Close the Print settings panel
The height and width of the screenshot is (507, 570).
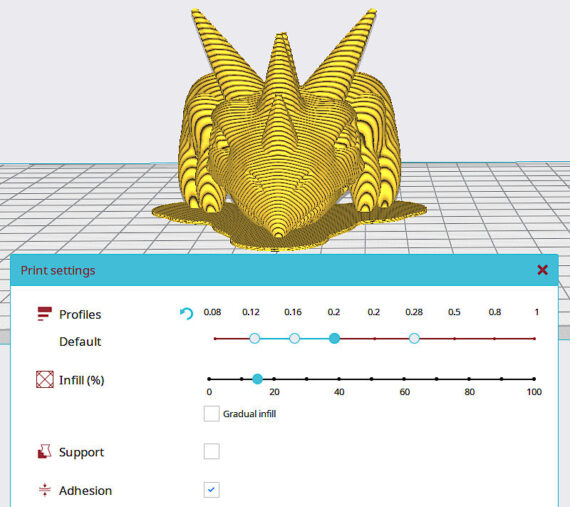pos(542,270)
